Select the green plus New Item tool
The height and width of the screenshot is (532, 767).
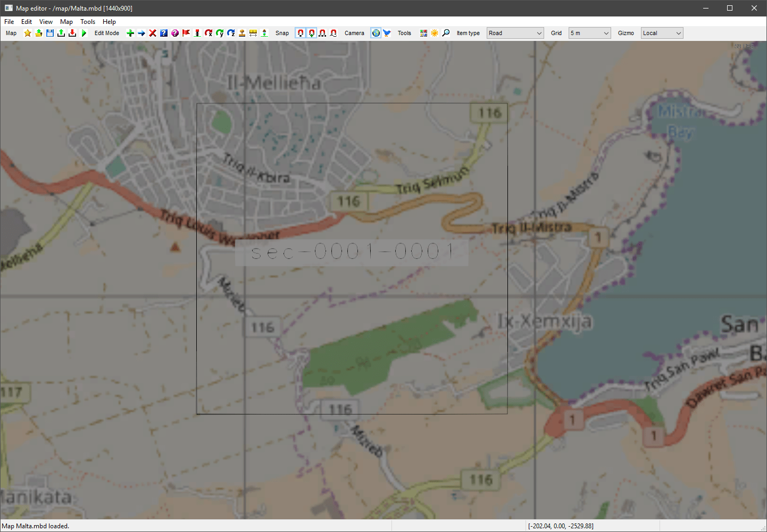tap(130, 33)
